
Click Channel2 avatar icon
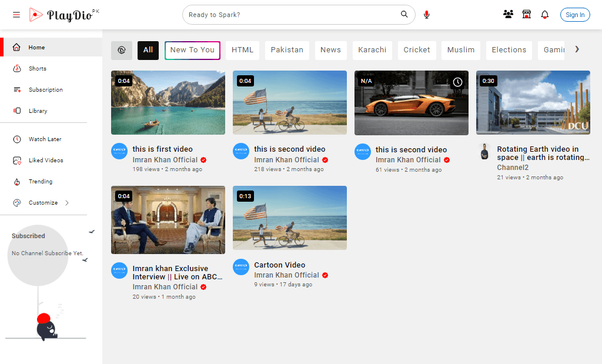484,151
